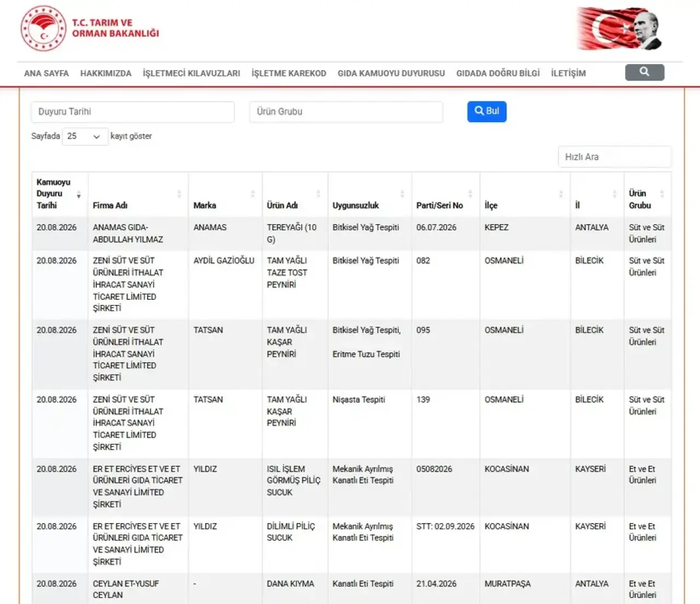Click batch date 21.04.2026 cell
700x604 pixels.
[445, 589]
